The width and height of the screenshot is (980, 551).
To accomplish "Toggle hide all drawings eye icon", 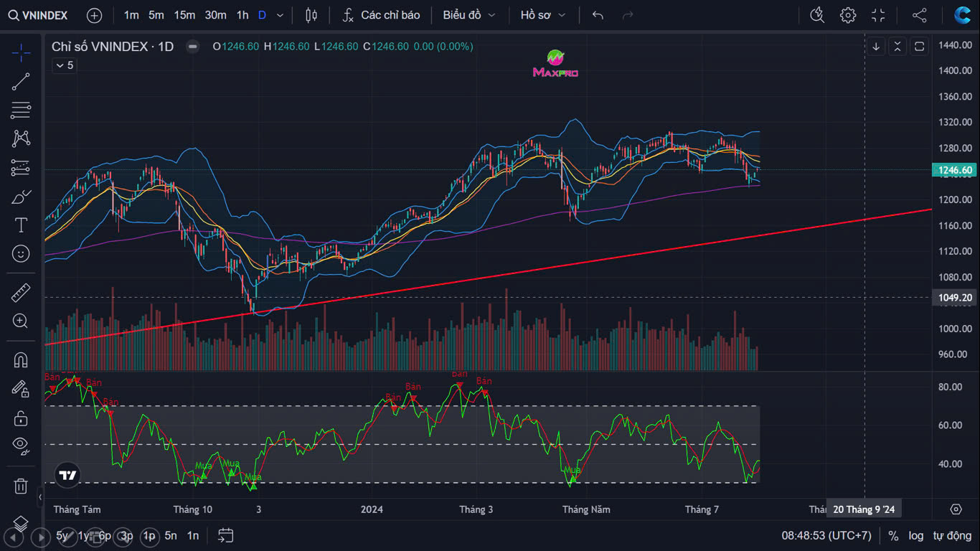I will coord(21,446).
